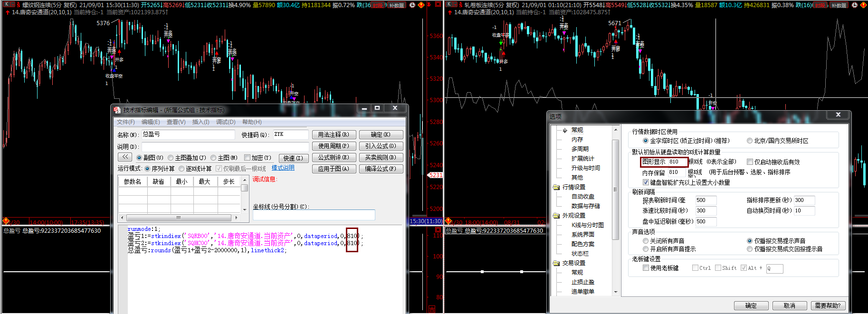Viewport: 868px width, 314px height.
Task: Select the 主图(M) radio button
Action: pos(213,158)
